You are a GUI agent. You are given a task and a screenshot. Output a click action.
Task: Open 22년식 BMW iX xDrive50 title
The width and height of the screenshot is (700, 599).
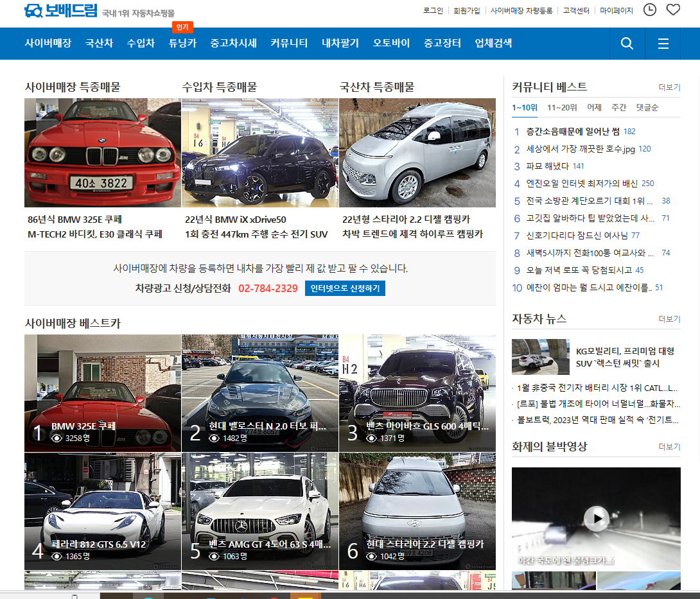(236, 220)
